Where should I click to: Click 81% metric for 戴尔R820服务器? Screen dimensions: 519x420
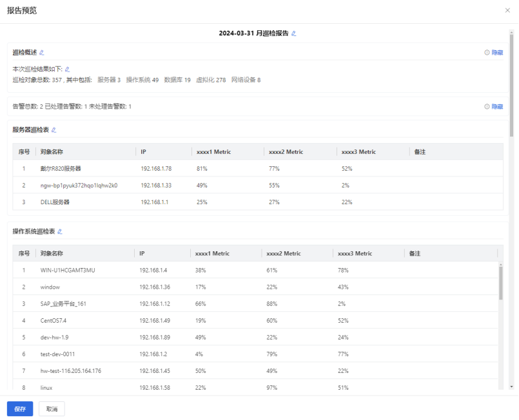pyautogui.click(x=202, y=169)
